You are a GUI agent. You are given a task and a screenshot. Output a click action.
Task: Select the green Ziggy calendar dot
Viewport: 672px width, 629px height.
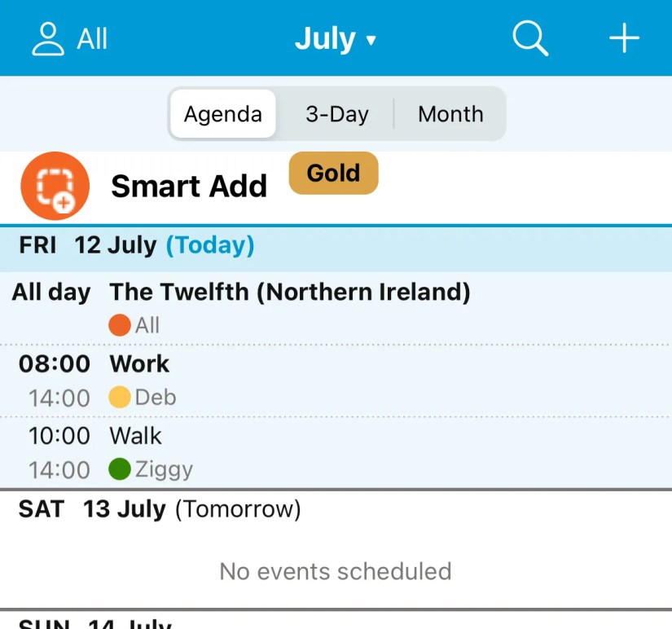[x=119, y=469]
